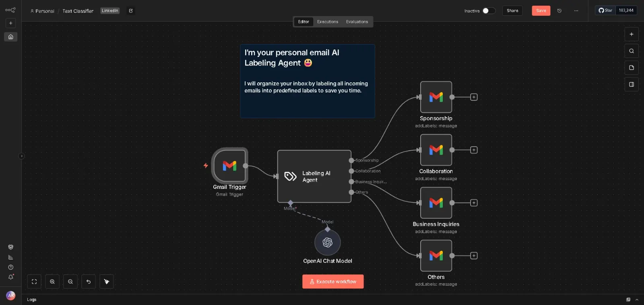Zoom in on the canvas
644x305 pixels.
[x=52, y=282]
